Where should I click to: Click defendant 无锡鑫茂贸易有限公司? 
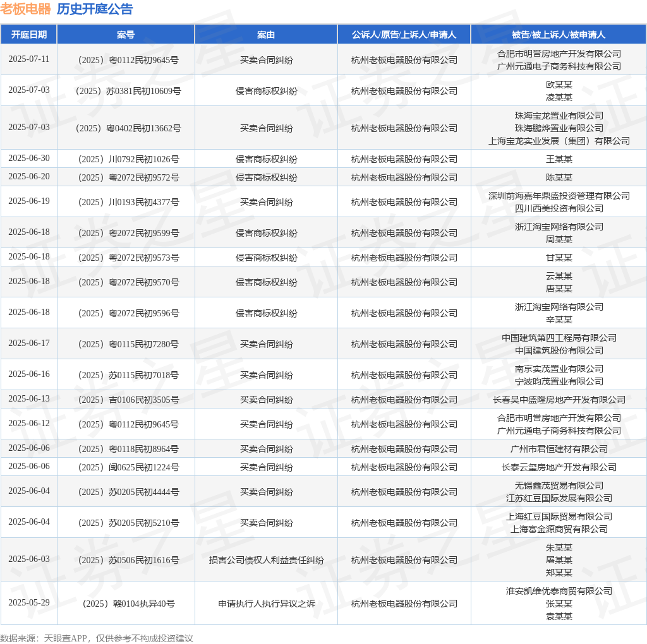(559, 486)
